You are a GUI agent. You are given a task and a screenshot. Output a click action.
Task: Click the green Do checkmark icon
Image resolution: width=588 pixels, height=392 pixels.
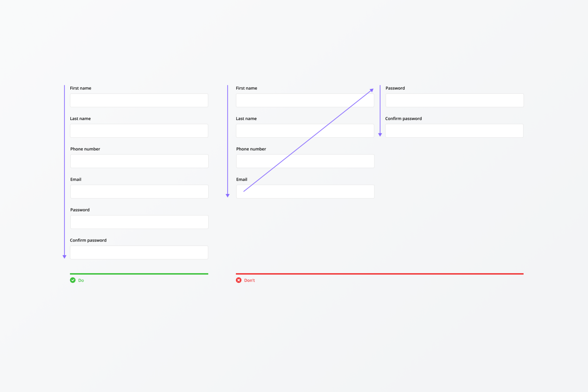[73, 280]
